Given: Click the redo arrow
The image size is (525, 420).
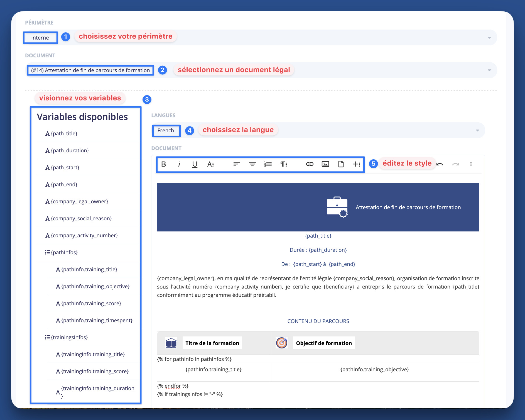Looking at the screenshot, I should pyautogui.click(x=456, y=164).
